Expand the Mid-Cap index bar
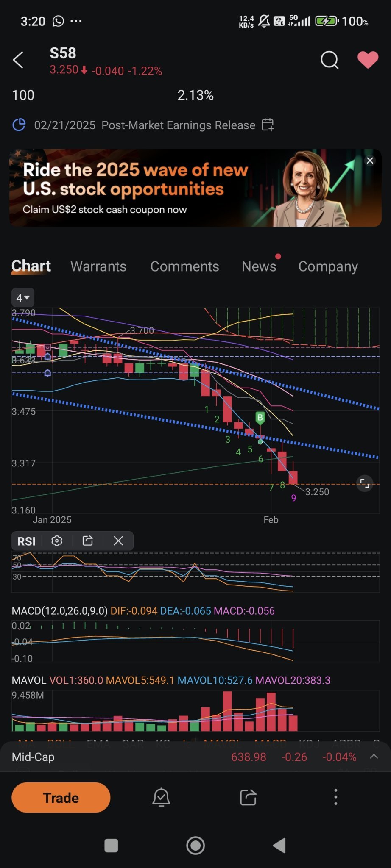The height and width of the screenshot is (868, 391). [x=374, y=757]
